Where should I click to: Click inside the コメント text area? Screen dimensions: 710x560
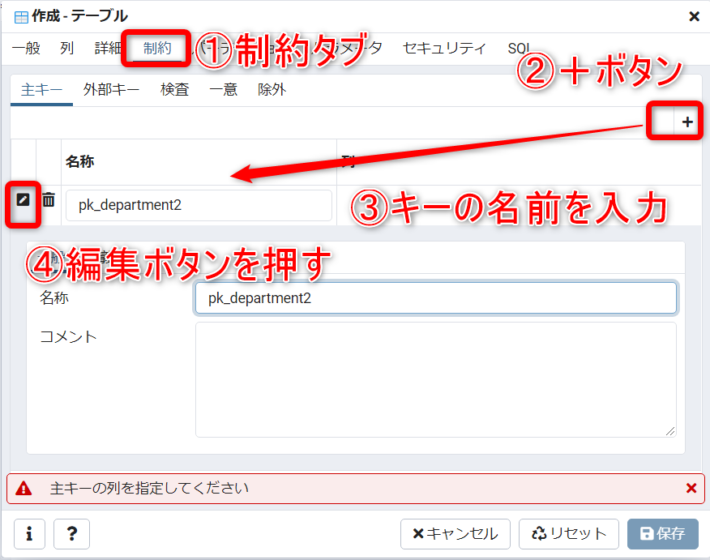pyautogui.click(x=435, y=379)
